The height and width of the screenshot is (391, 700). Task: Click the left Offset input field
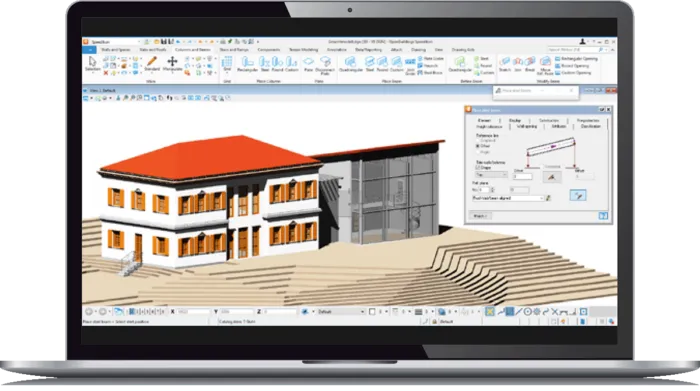click(x=523, y=177)
